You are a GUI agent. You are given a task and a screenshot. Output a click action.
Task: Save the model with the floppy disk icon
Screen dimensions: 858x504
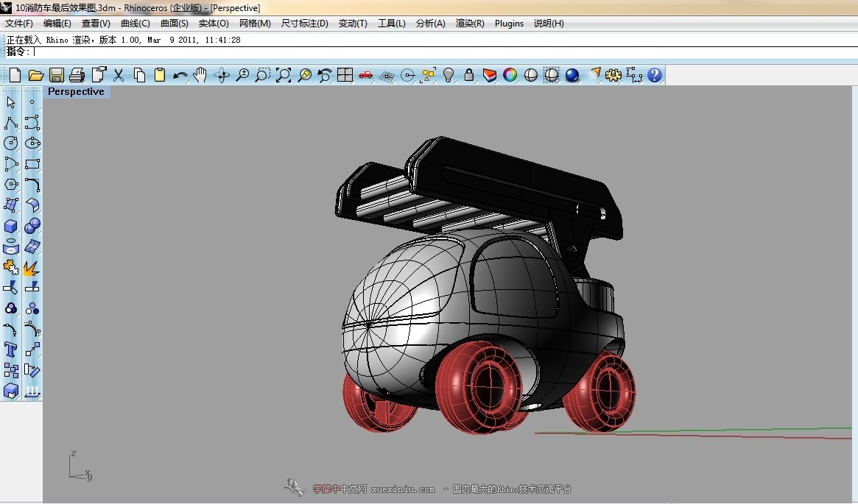coord(57,75)
